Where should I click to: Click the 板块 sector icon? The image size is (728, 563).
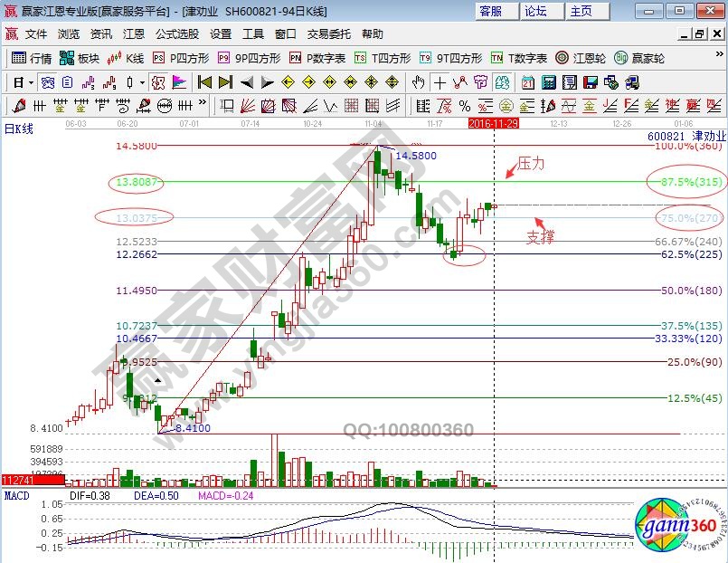coord(79,58)
